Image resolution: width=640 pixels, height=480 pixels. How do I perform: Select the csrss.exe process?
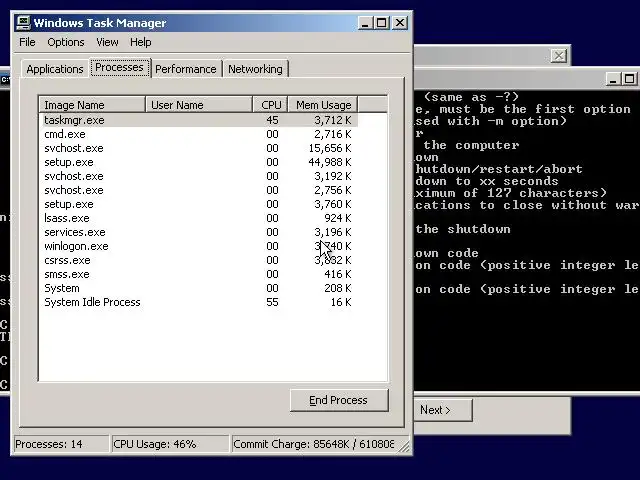point(199,260)
